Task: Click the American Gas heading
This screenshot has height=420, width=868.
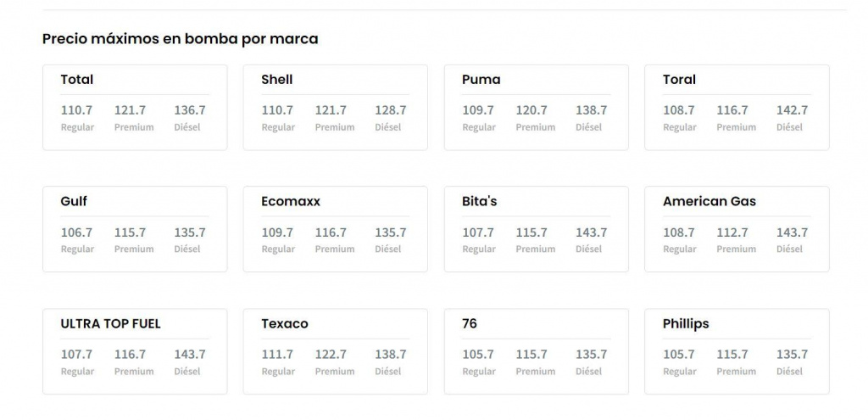Action: (x=709, y=202)
